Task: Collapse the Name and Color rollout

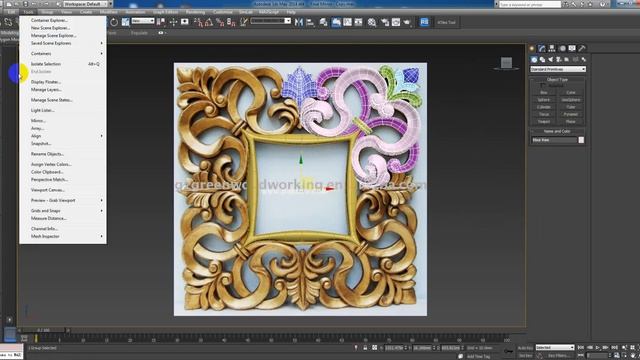Action: 557,131
